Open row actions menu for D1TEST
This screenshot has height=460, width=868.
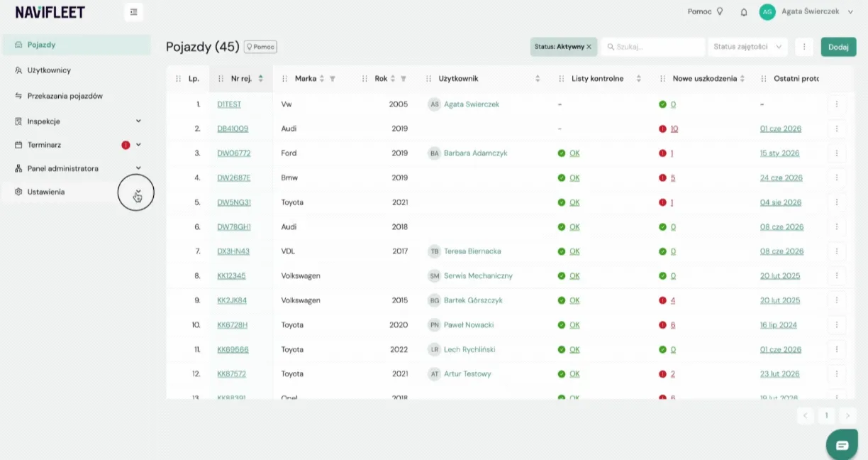pos(837,104)
